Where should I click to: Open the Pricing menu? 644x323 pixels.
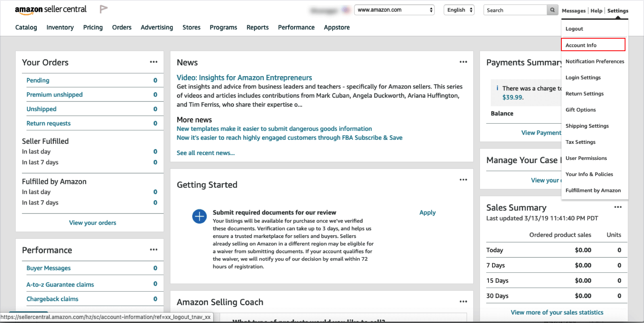[x=93, y=27]
